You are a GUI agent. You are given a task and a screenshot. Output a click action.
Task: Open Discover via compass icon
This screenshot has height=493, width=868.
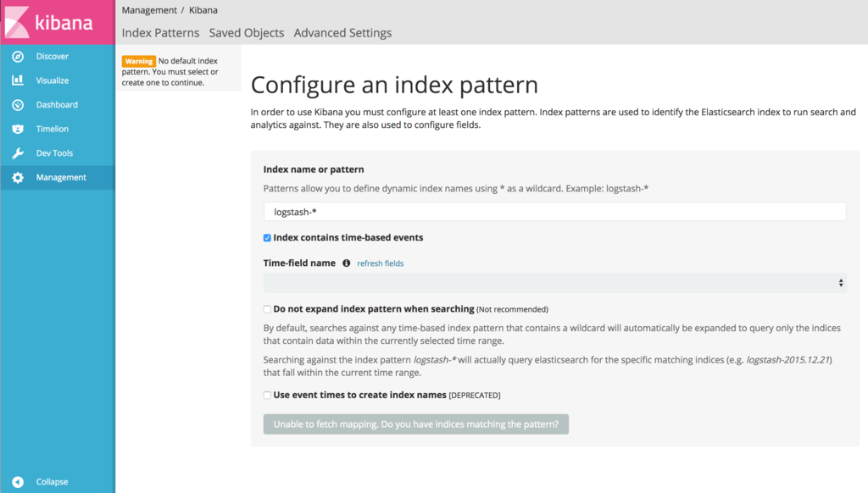pos(18,57)
